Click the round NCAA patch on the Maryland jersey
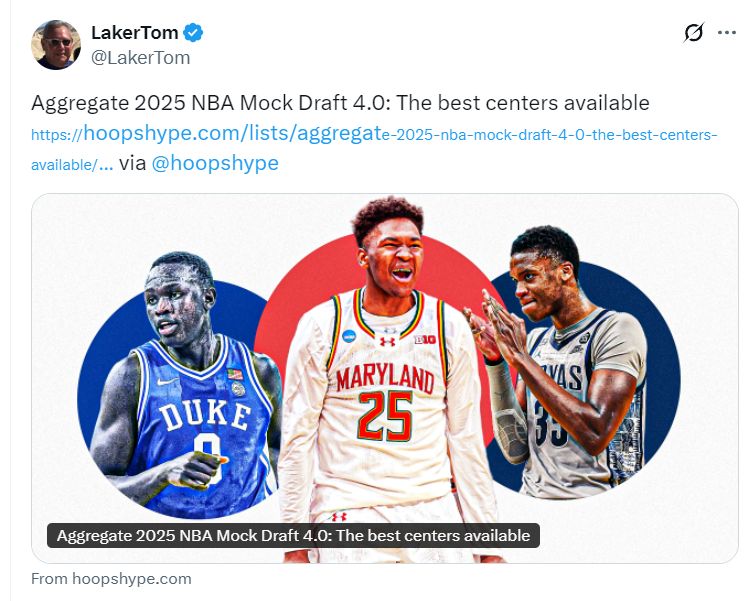 tap(349, 336)
